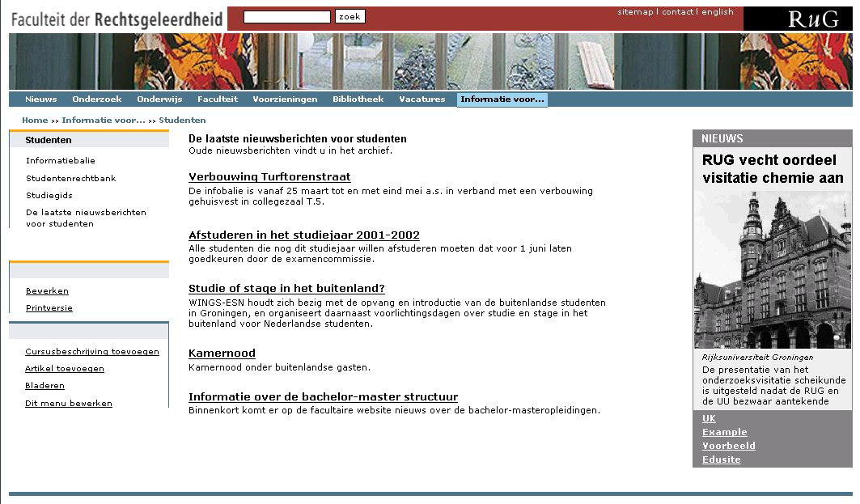Click the Rijksuniversiteit Groningen building photo
Viewport: 860px width, 504px height.
(x=773, y=270)
